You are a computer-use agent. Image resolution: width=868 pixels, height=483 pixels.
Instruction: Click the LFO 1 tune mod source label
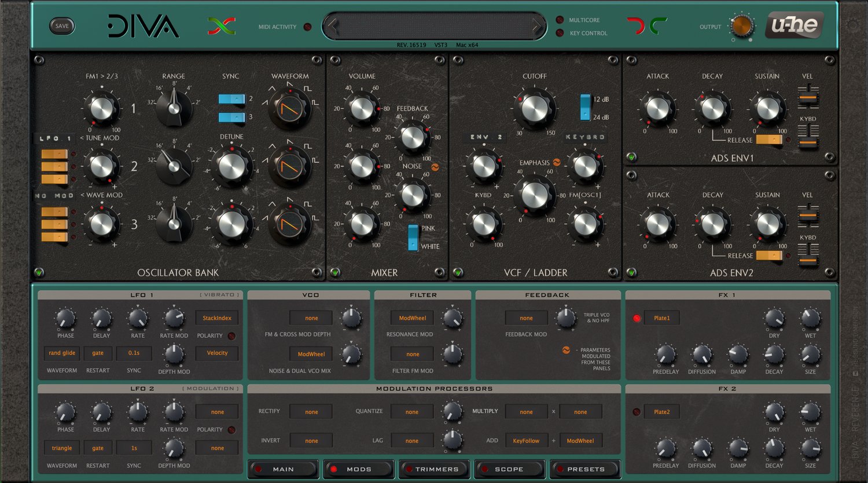pos(55,139)
